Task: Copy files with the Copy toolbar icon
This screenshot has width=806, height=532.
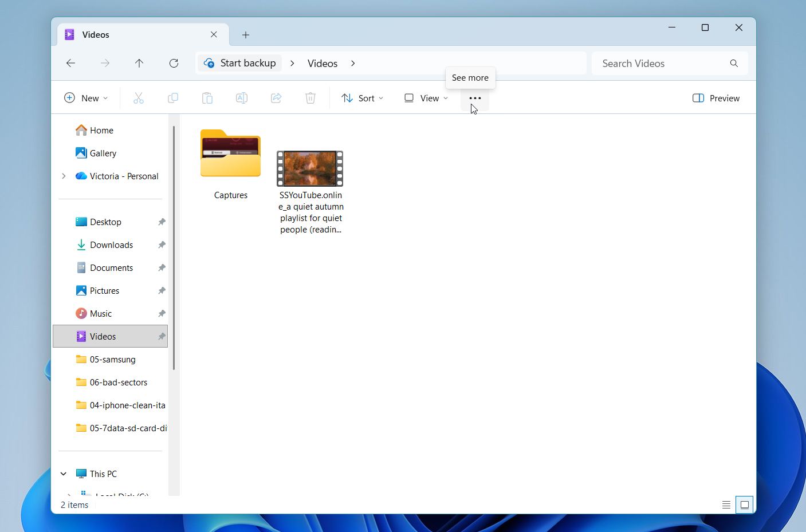Action: pos(172,97)
